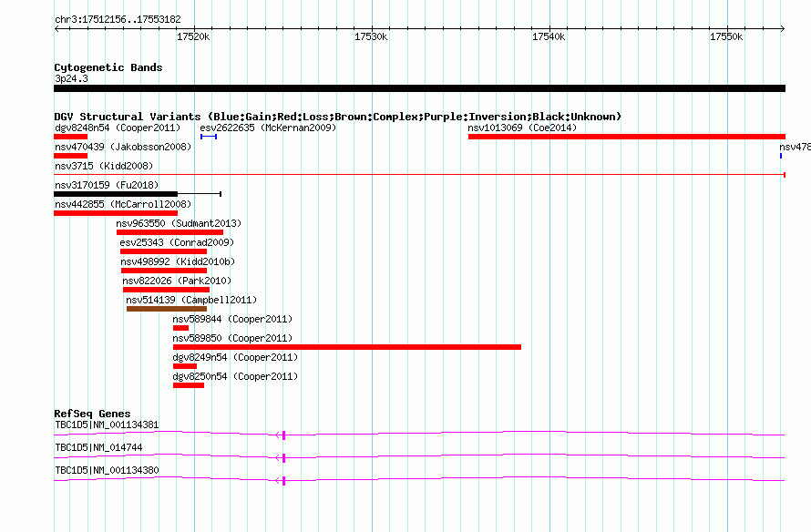This screenshot has width=811, height=532.
Task: Open the esv25343 (Conrad2009) label
Action: [177, 242]
